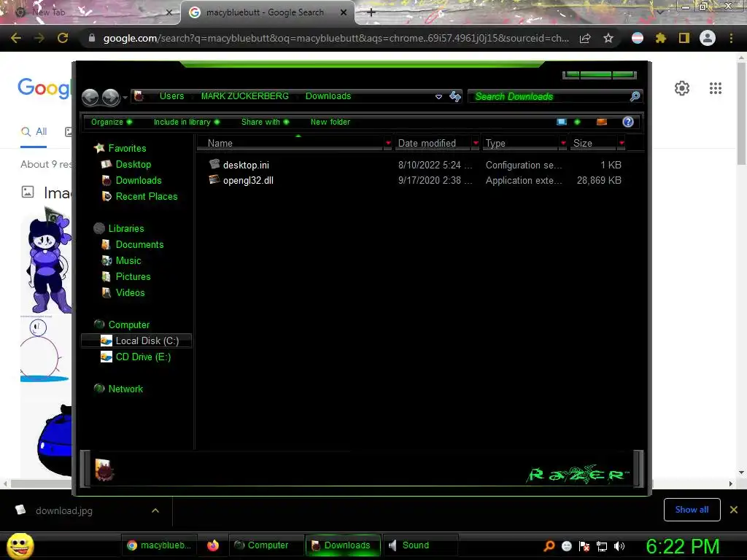Select Downloads in the address breadcrumb
This screenshot has width=747, height=560.
(x=328, y=96)
